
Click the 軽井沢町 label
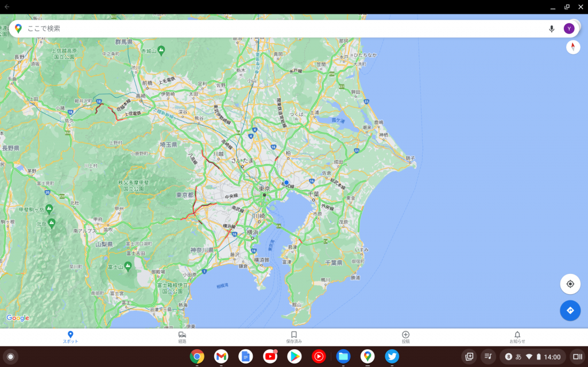(x=83, y=101)
